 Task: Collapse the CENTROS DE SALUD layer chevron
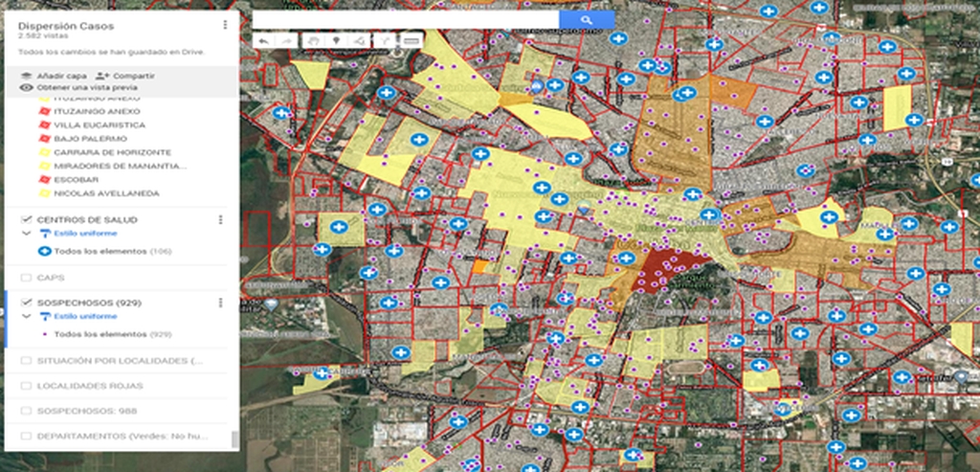pos(26,234)
